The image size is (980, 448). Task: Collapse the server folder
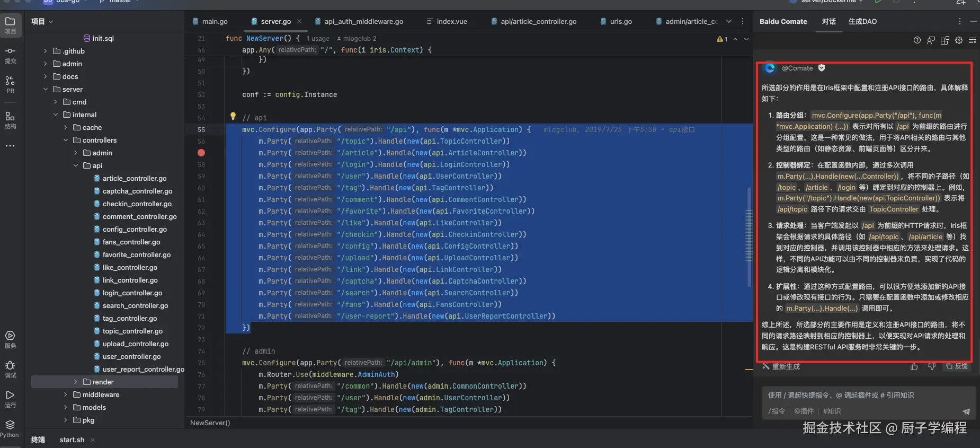(46, 90)
